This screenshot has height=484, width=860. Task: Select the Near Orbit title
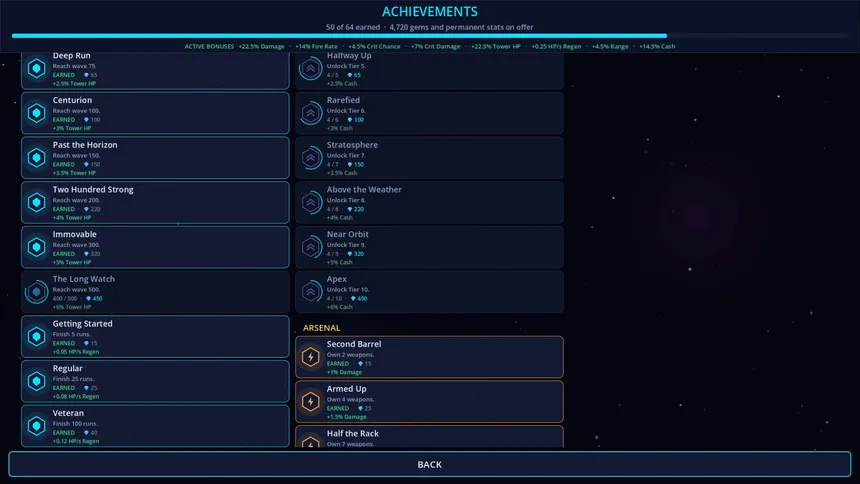pyautogui.click(x=348, y=234)
